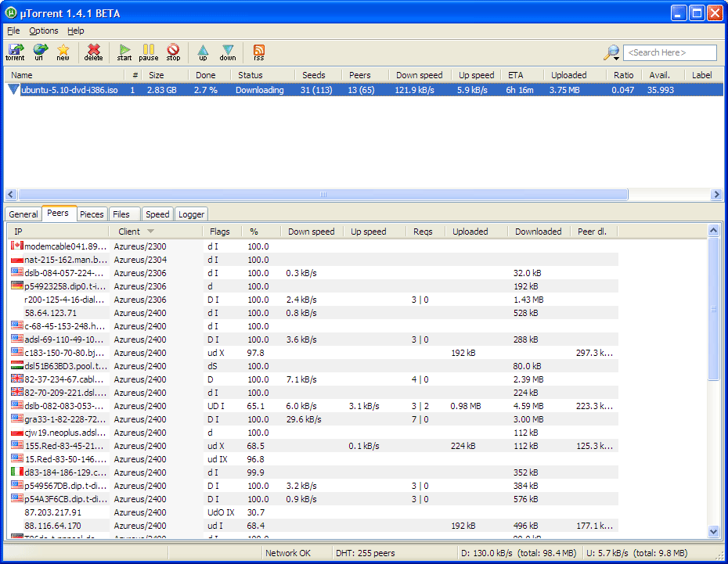Screen dimensions: 728x564
Task: Click the peers list vertical scrollbar thumb
Action: 714,309
